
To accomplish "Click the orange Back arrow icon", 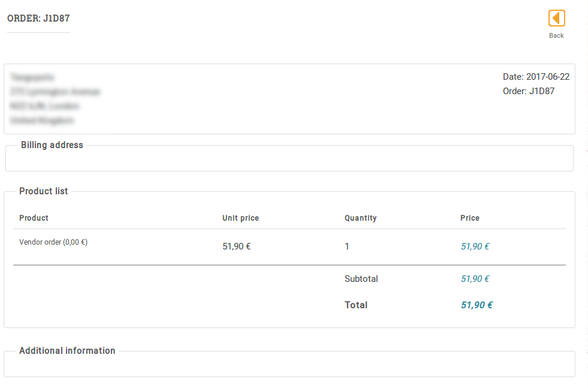I will click(556, 19).
